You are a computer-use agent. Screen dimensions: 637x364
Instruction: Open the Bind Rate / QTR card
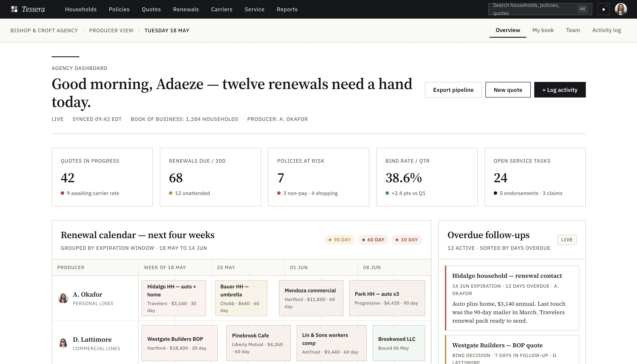(427, 177)
